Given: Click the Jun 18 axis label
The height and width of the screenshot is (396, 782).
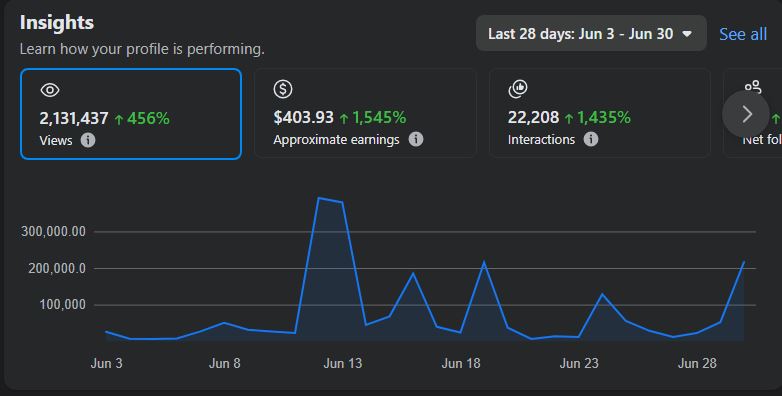Looking at the screenshot, I should [461, 363].
